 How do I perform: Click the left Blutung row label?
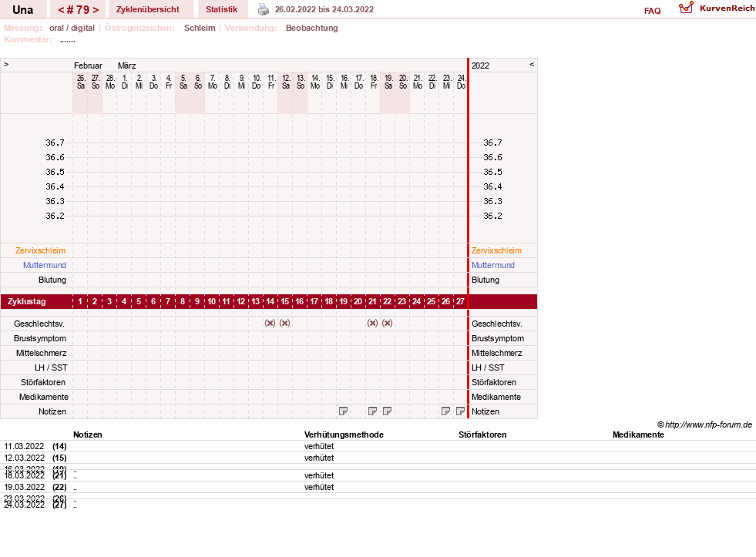click(x=52, y=280)
